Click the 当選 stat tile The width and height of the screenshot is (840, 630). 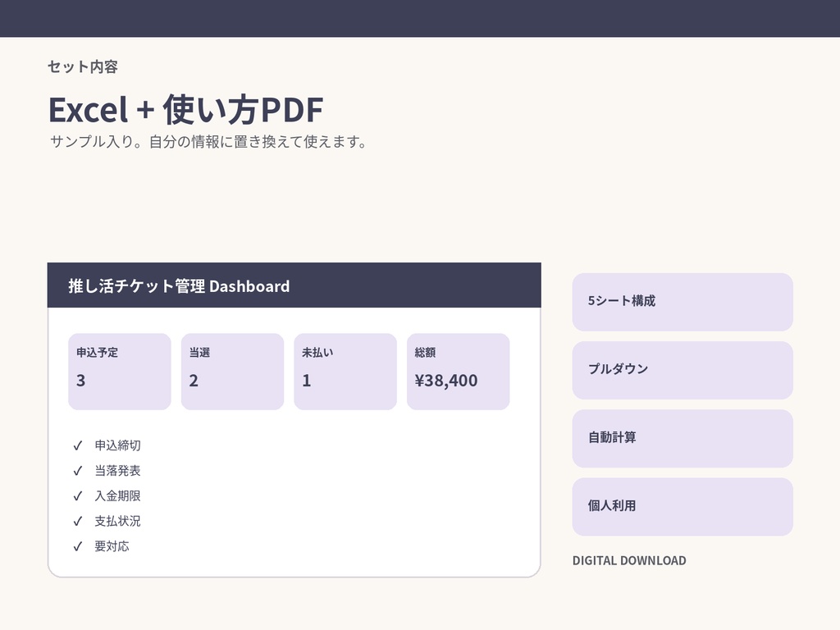pyautogui.click(x=232, y=372)
